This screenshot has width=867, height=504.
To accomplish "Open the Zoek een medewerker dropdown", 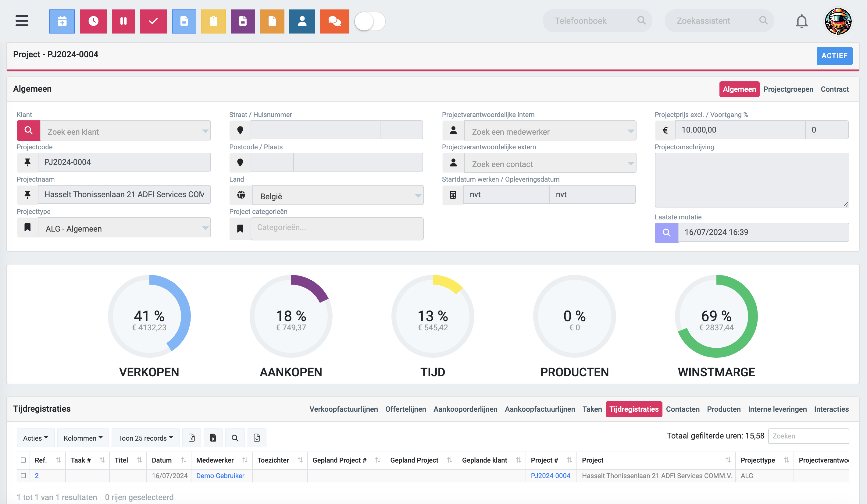I will click(550, 130).
